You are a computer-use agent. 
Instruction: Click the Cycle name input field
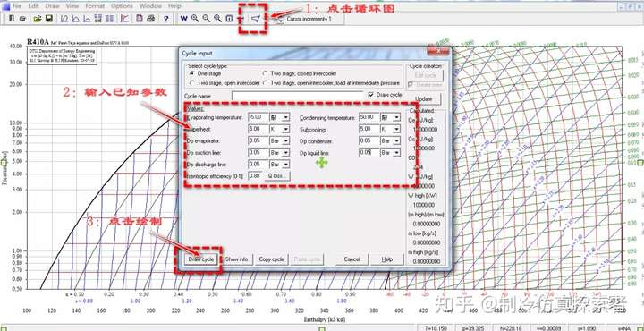pyautogui.click(x=298, y=96)
